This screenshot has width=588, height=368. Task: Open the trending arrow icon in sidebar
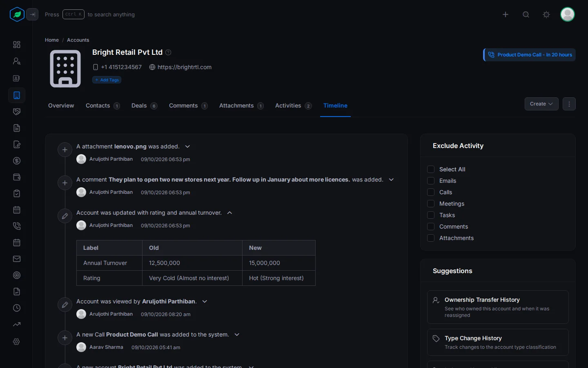(x=17, y=324)
